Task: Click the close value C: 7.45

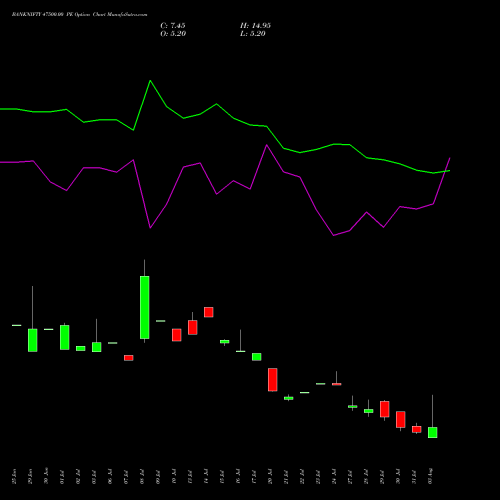Action: (x=173, y=26)
